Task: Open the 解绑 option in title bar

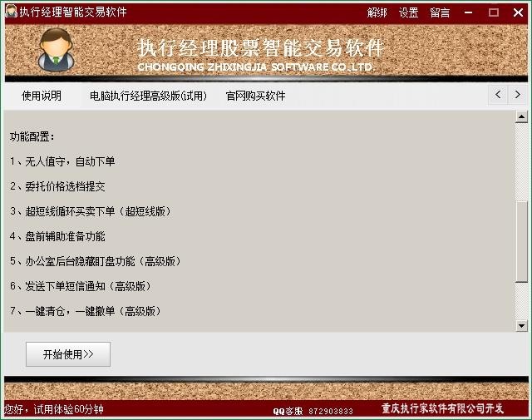Action: (x=377, y=12)
